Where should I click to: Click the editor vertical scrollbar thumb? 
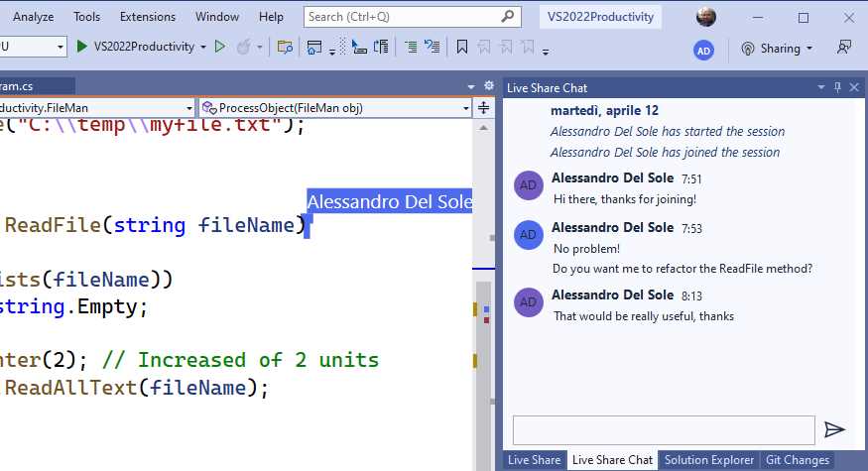(483, 376)
